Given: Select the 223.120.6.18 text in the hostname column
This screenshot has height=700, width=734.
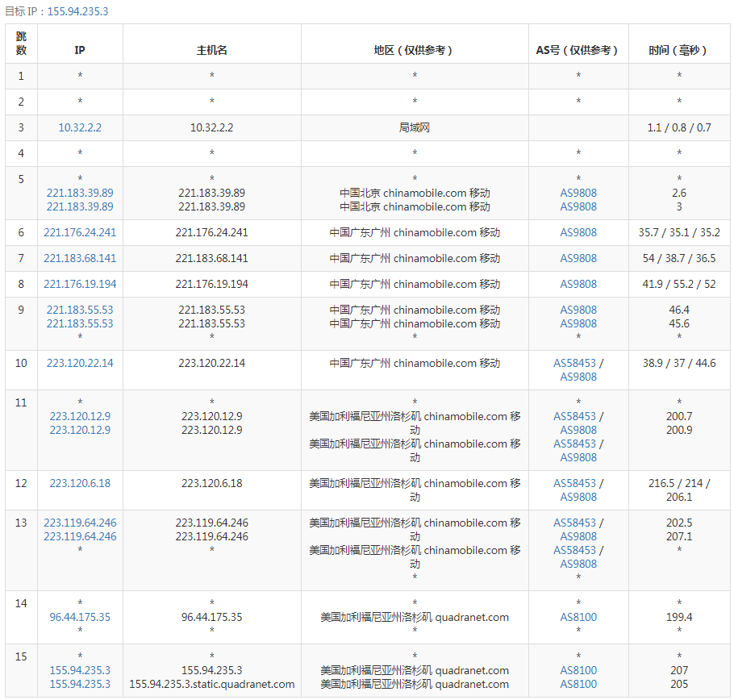Looking at the screenshot, I should click(x=212, y=483).
